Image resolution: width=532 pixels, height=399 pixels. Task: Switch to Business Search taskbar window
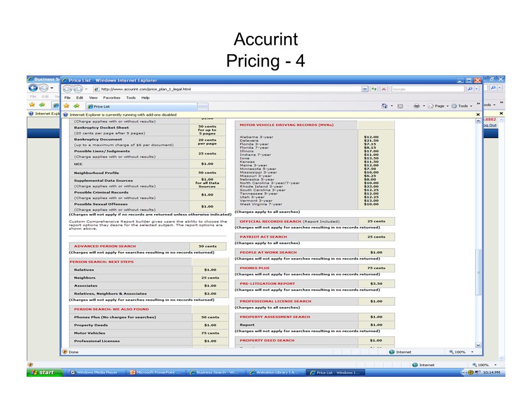[215, 372]
